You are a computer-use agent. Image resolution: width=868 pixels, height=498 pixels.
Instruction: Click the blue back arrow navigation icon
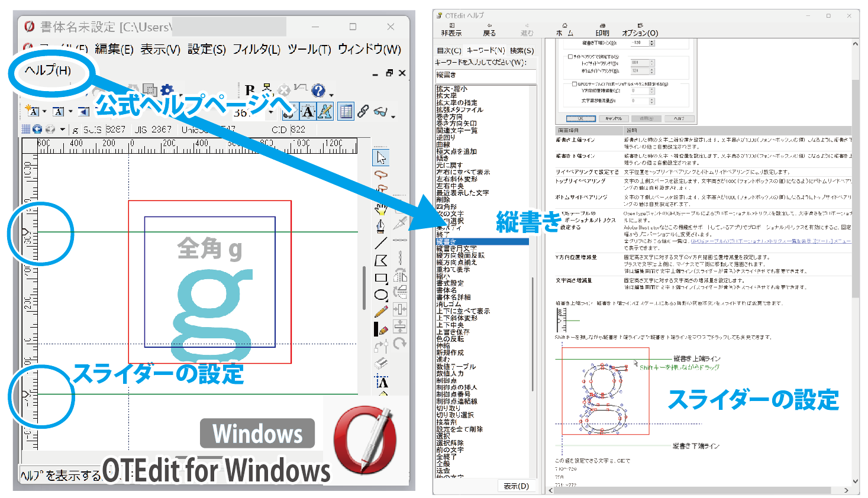(x=37, y=129)
